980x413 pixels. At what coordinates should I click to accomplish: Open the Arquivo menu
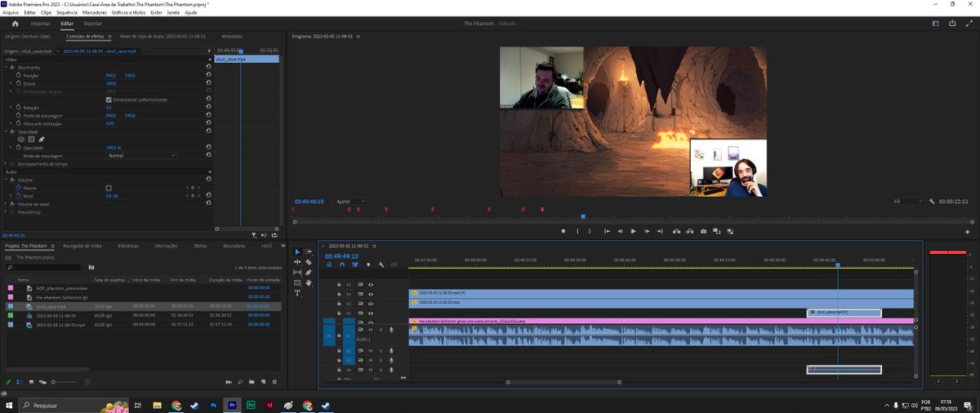[x=11, y=13]
